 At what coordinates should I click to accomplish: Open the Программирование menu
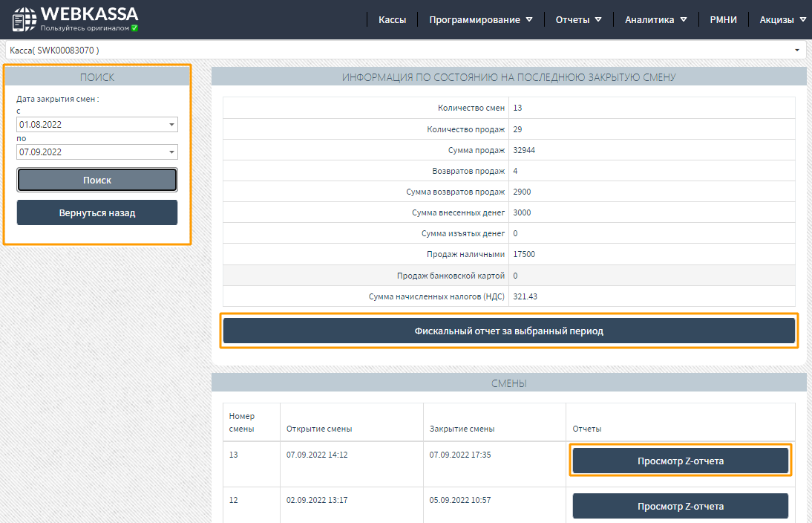point(480,20)
